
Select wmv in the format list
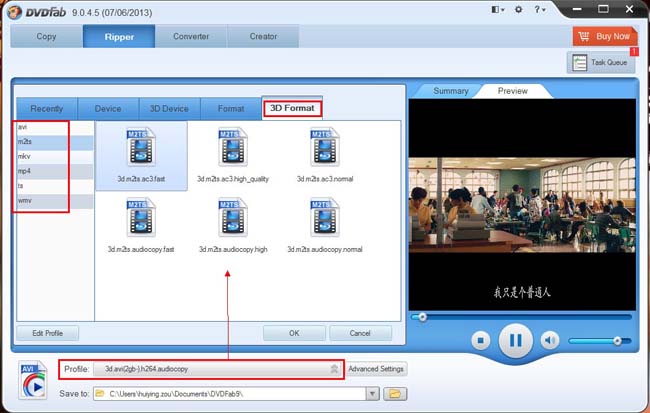click(55, 201)
